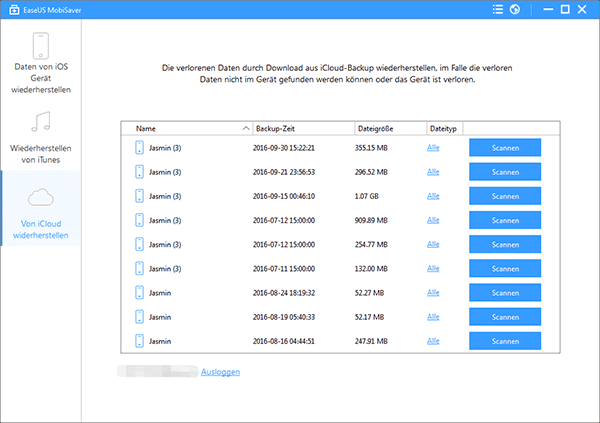Screen dimensions: 600x423
Task: Scan the backup from 2016-09-21 23:56:53
Action: [x=505, y=171]
